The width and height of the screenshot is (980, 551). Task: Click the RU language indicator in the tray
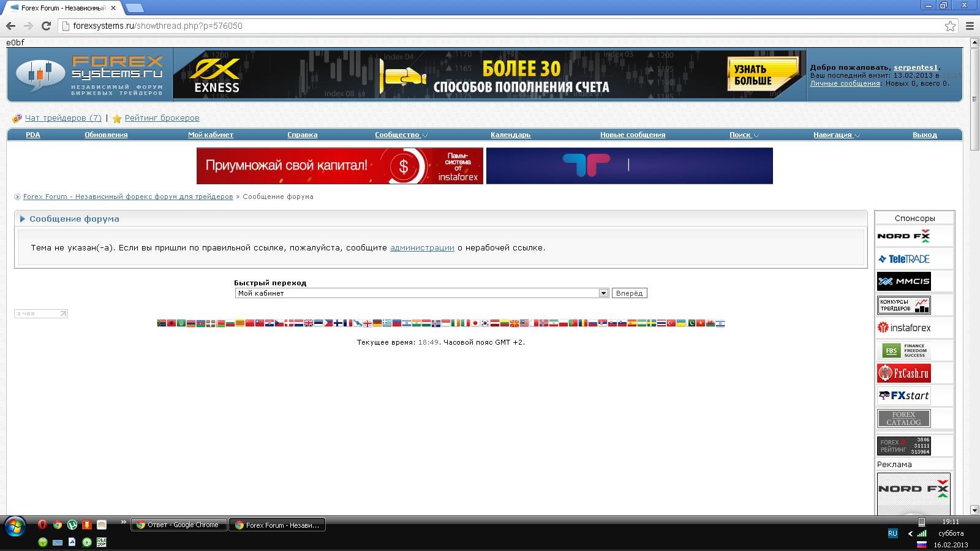[x=892, y=533]
